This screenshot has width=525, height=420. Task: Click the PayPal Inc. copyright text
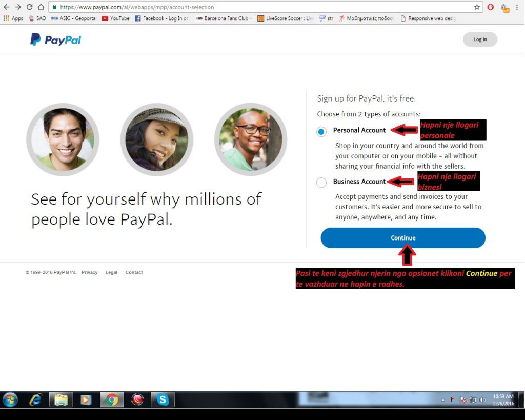point(51,272)
